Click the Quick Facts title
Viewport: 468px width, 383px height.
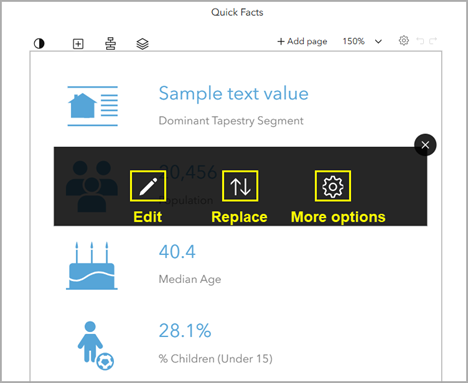tap(237, 12)
